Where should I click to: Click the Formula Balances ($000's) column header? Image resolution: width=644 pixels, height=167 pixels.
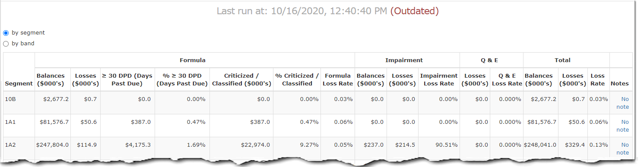pyautogui.click(x=52, y=79)
